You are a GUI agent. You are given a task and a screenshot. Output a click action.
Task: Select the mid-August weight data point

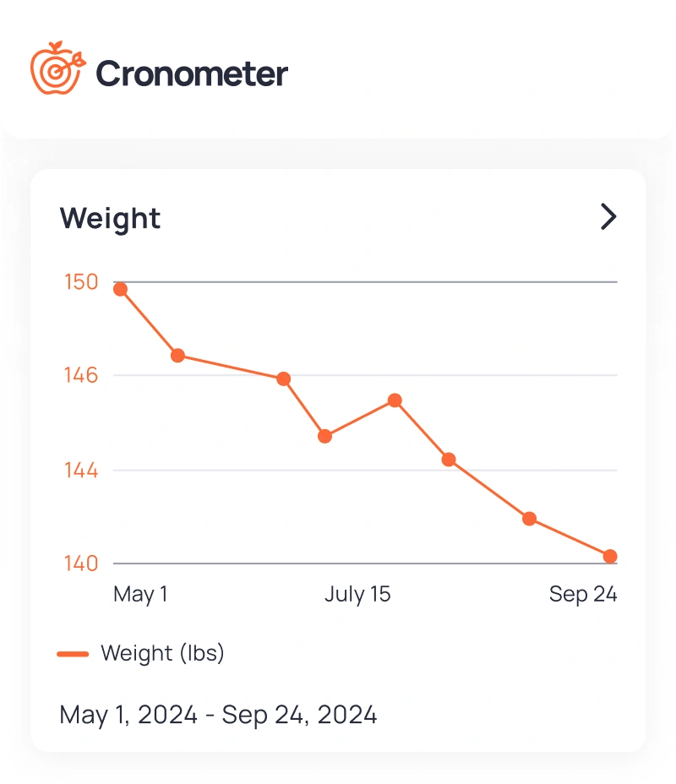coord(448,460)
